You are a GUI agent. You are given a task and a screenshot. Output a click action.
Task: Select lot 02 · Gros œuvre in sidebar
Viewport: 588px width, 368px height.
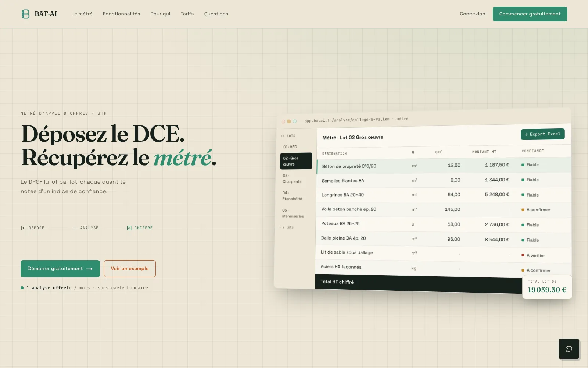point(296,161)
